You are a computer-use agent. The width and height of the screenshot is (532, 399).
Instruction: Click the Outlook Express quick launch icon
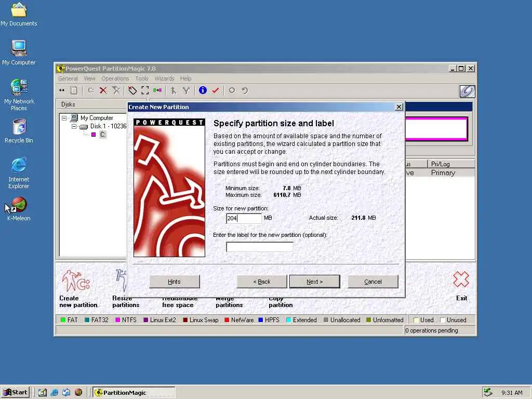pyautogui.click(x=66, y=393)
